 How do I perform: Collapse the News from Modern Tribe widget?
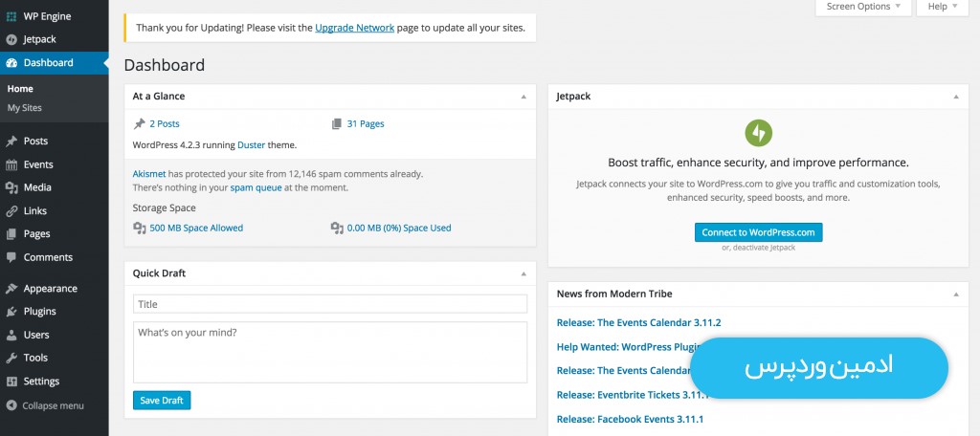tap(956, 294)
